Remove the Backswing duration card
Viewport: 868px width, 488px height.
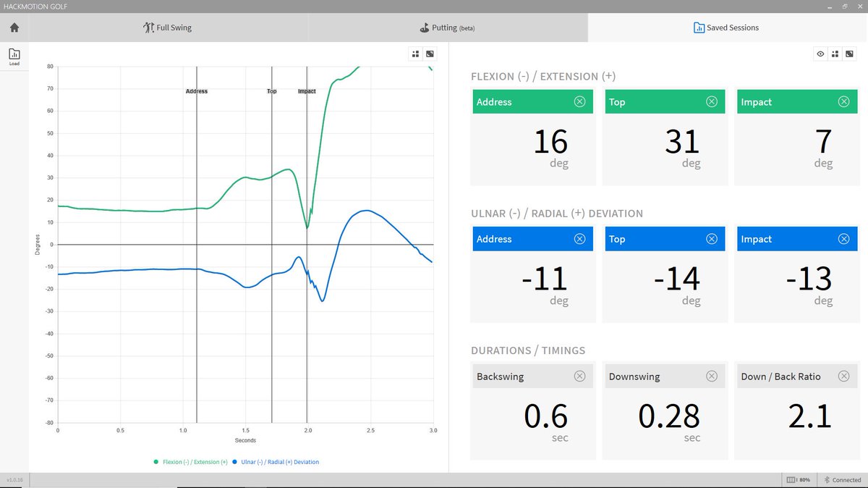[579, 376]
